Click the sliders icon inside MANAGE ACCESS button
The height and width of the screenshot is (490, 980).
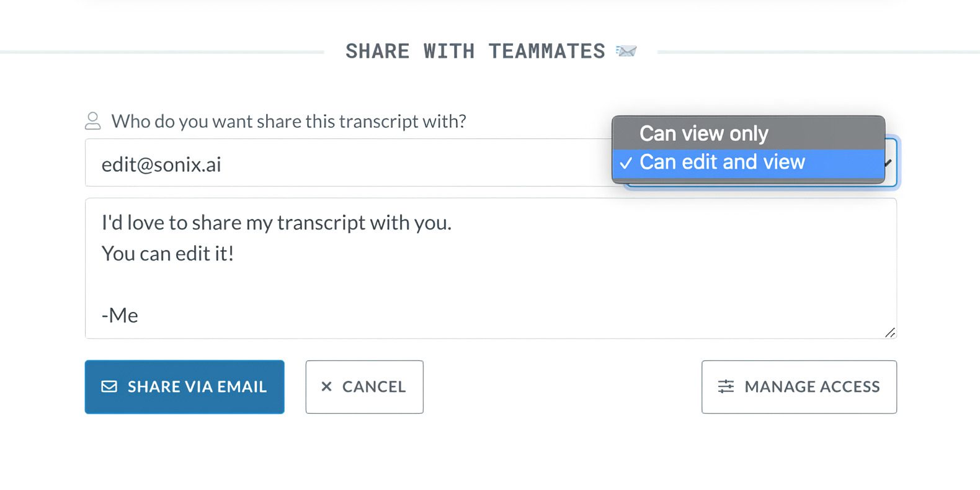[725, 386]
